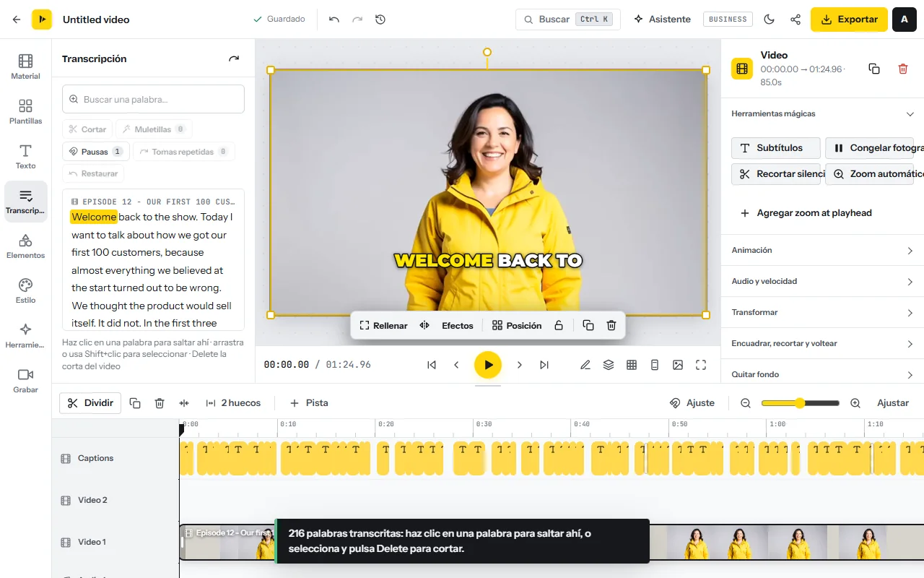Click the image icon under preview

pos(678,365)
